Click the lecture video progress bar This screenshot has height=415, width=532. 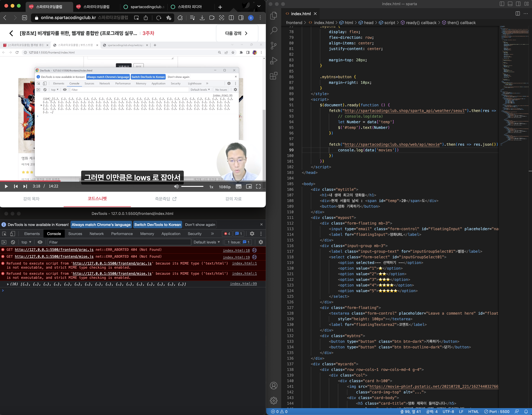(x=133, y=181)
